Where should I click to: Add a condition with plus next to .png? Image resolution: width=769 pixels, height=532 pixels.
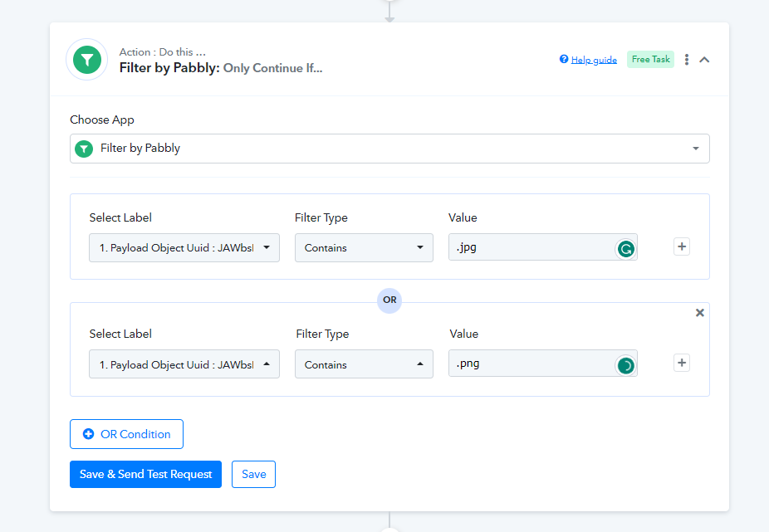(682, 363)
